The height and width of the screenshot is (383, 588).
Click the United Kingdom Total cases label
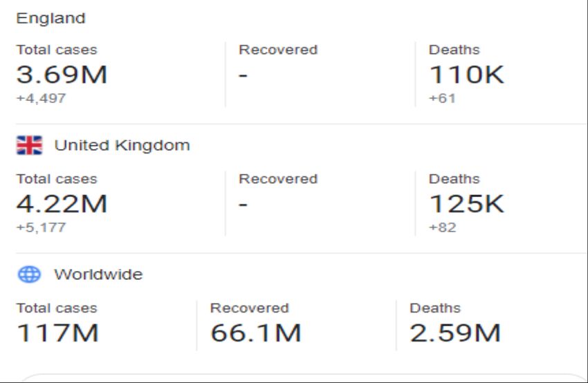(x=57, y=179)
